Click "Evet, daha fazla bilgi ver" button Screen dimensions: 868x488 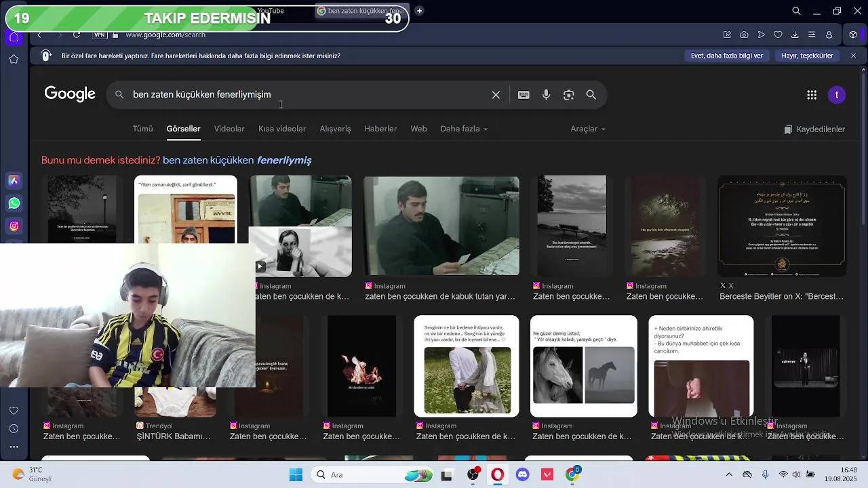[x=727, y=56]
